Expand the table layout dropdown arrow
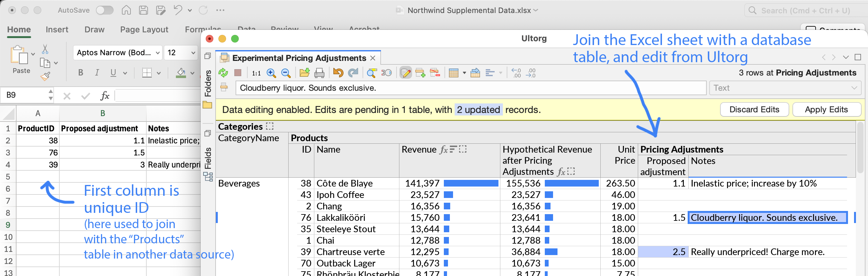This screenshot has height=276, width=868. click(464, 73)
